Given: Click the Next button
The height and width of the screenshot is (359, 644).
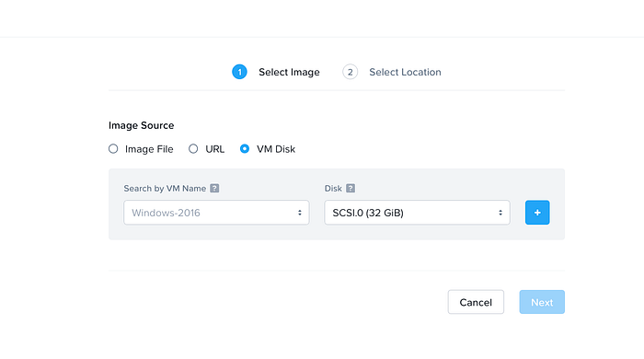Looking at the screenshot, I should pos(542,302).
